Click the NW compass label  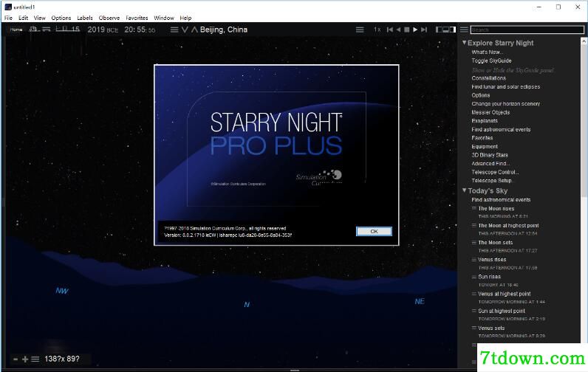coord(62,291)
